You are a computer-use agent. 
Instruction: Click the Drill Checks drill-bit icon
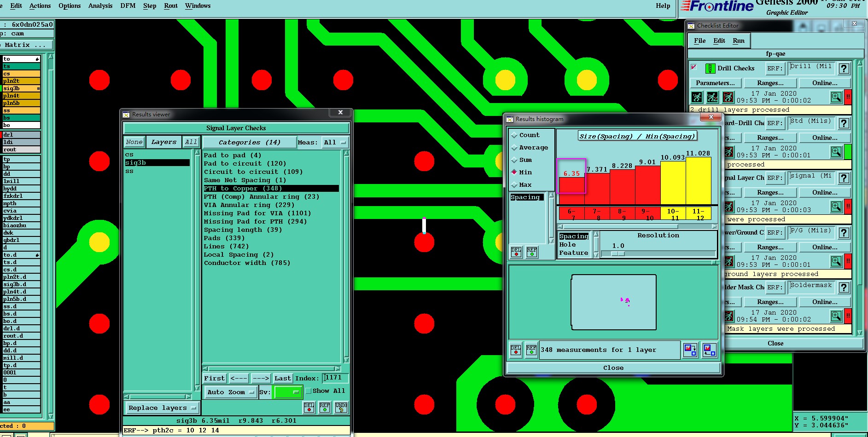click(x=710, y=69)
